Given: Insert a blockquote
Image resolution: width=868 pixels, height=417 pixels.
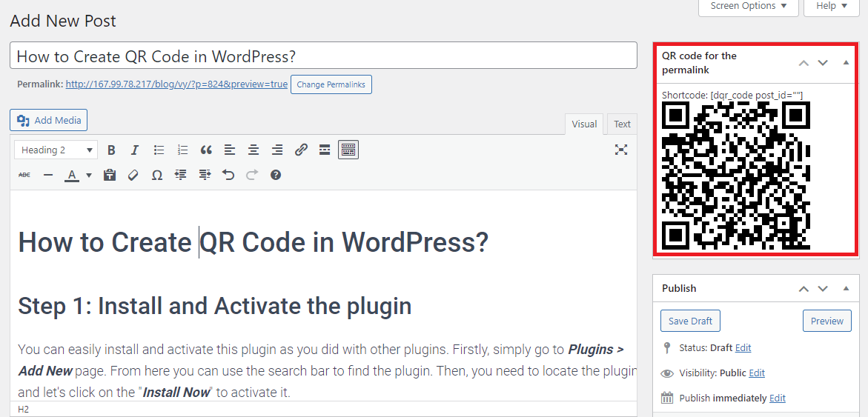Looking at the screenshot, I should (x=206, y=150).
